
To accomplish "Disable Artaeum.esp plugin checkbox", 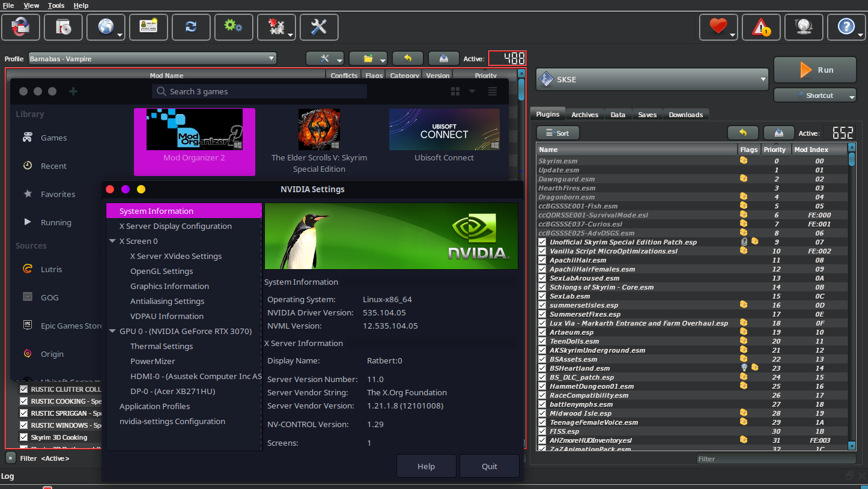I will coord(542,332).
